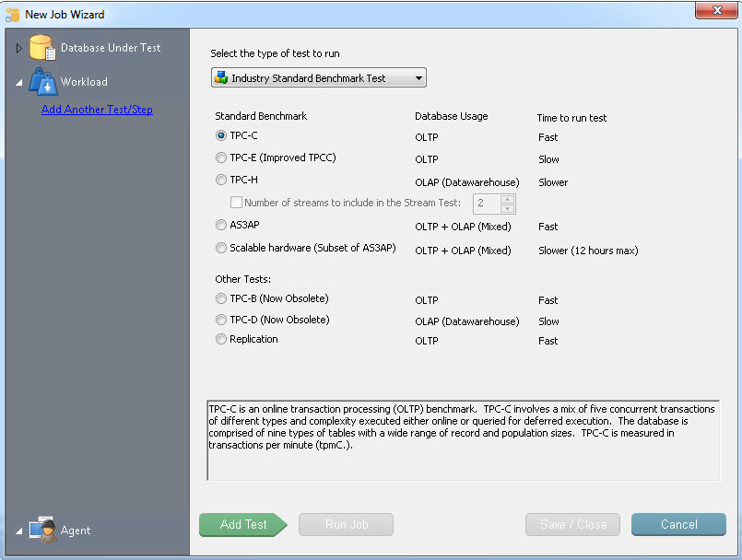Collapse the Agent section arrow
Viewport: 742px width, 560px height.
[x=19, y=531]
